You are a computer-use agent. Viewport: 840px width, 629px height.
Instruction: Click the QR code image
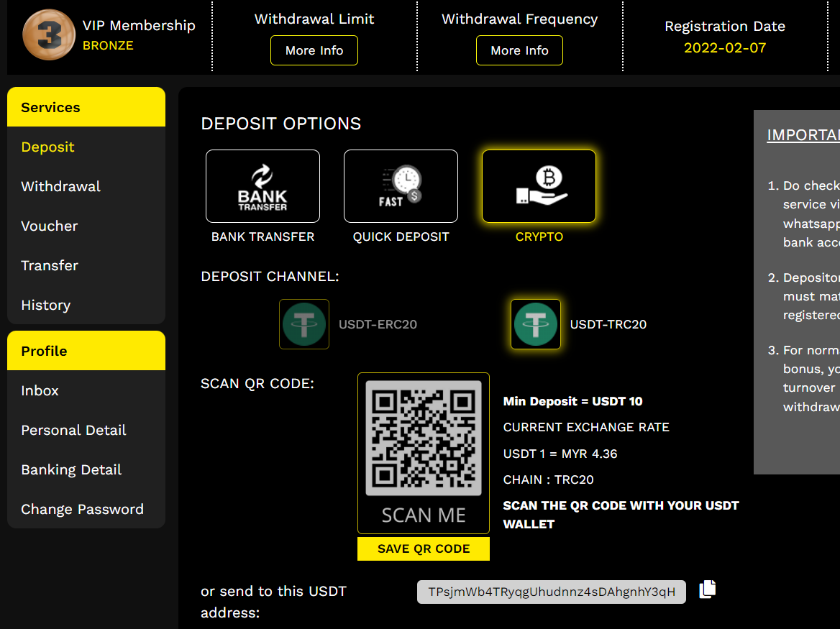click(424, 439)
